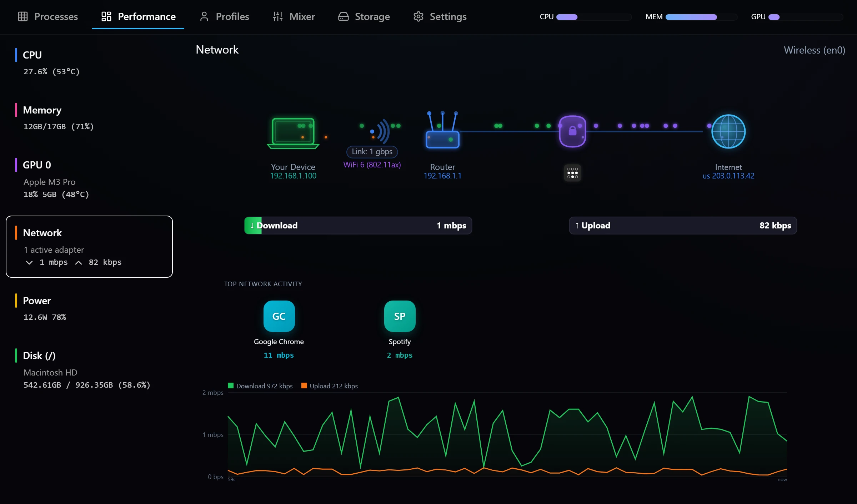Screen dimensions: 857x504
Task: Click the 2 mbps Spotify value
Action: coord(400,355)
